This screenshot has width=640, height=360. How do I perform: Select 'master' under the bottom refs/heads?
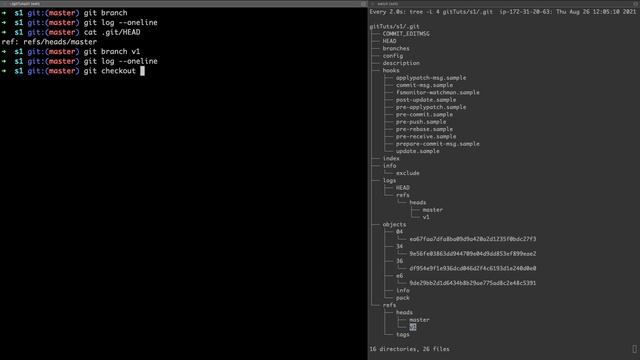pyautogui.click(x=419, y=320)
